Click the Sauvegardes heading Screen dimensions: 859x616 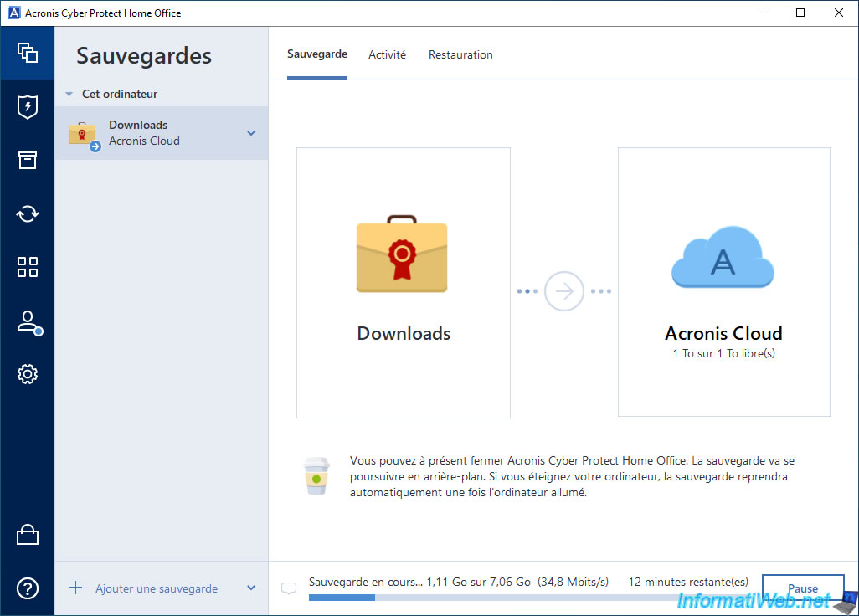click(x=144, y=56)
